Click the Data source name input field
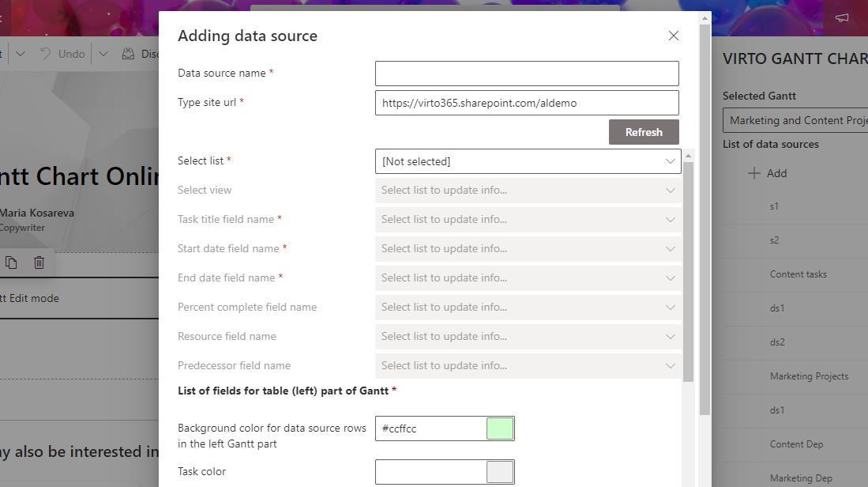Image resolution: width=868 pixels, height=487 pixels. click(527, 73)
